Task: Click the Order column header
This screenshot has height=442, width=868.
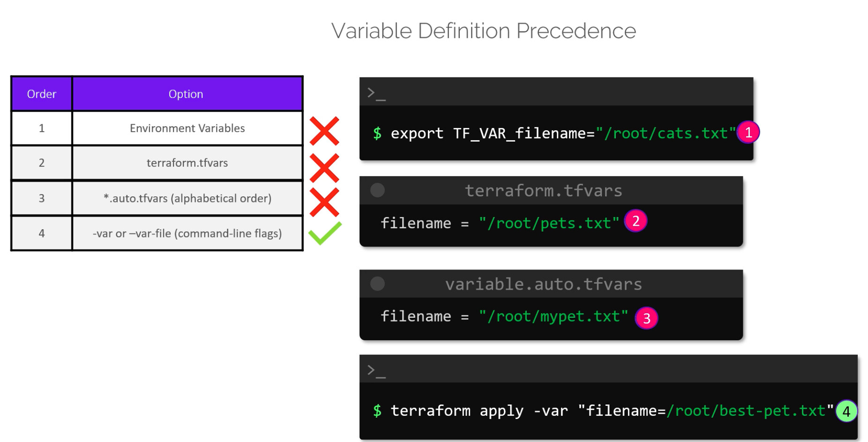Action: (x=42, y=94)
